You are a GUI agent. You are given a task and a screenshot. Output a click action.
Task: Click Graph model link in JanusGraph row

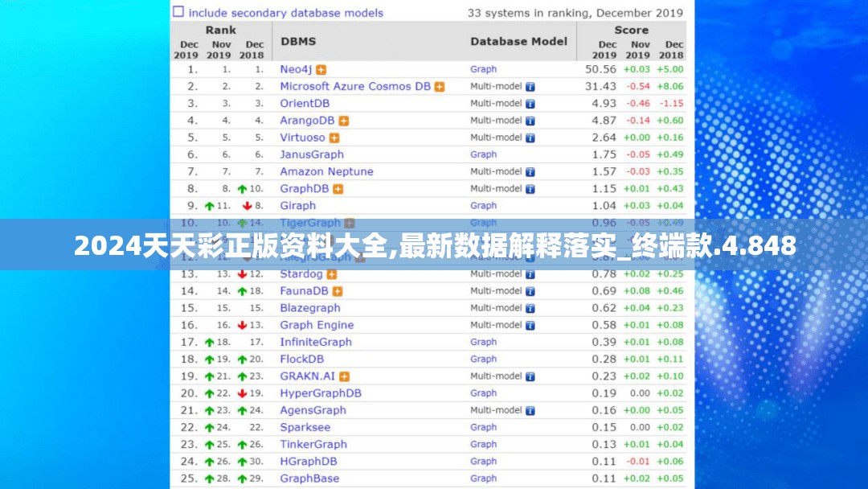coord(483,154)
